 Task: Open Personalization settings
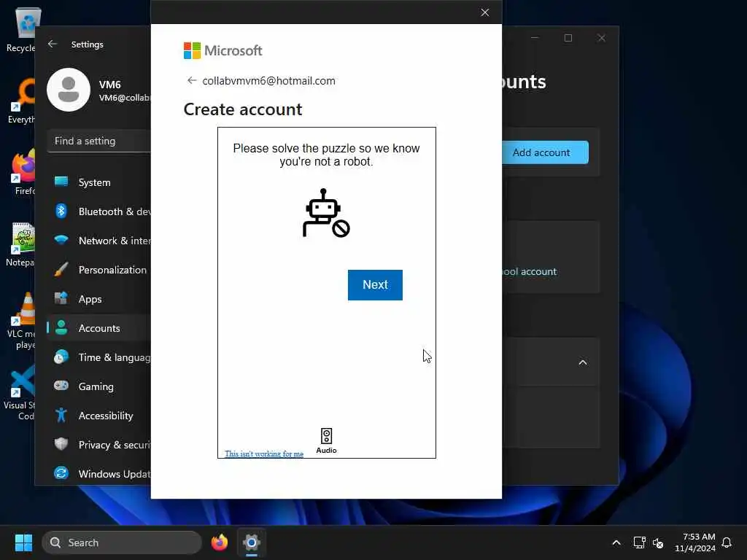(98, 270)
